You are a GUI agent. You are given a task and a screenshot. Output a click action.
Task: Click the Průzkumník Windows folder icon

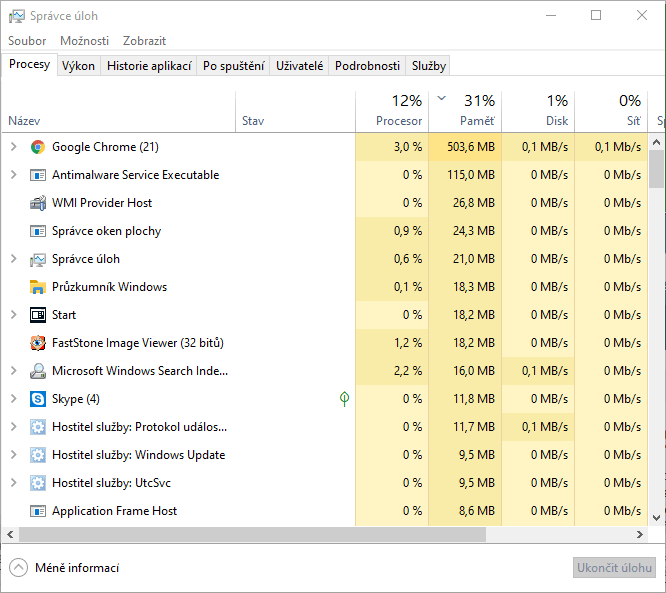[38, 287]
